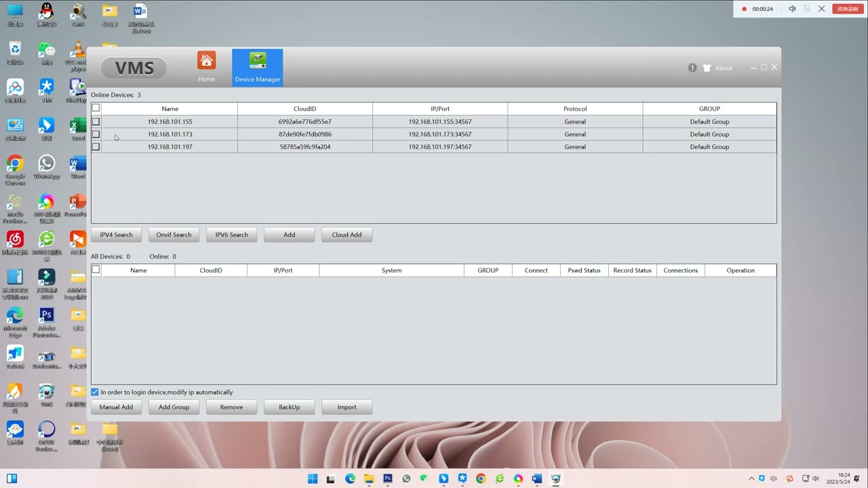Open the About dialog
Screen dimensions: 868x488
click(723, 68)
